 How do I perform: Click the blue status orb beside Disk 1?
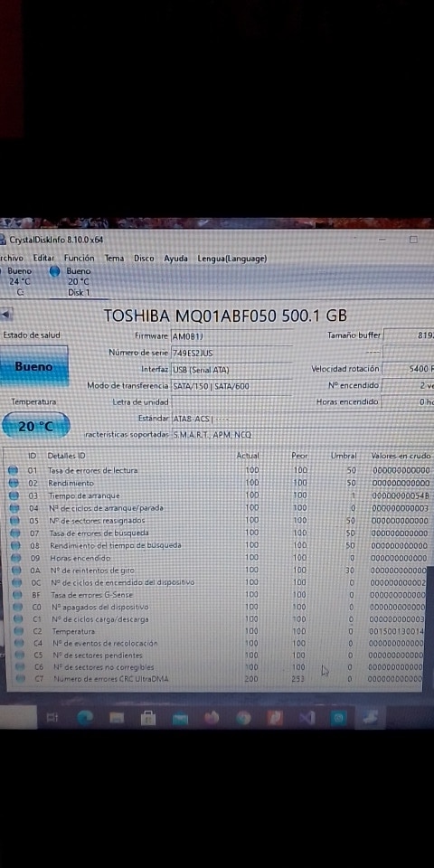(x=54, y=272)
